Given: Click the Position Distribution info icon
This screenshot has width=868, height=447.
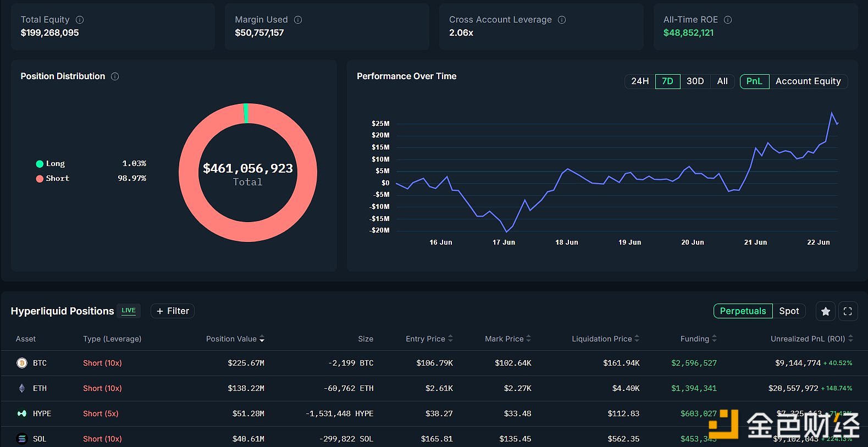Looking at the screenshot, I should [115, 76].
